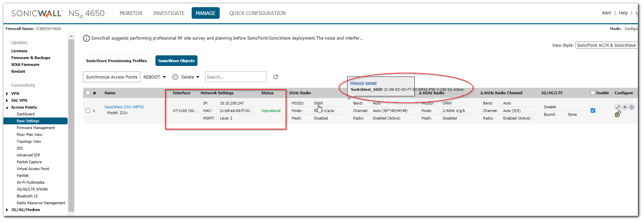Click the Alert link
Viewport: 644px width, 222px height.
606,13
